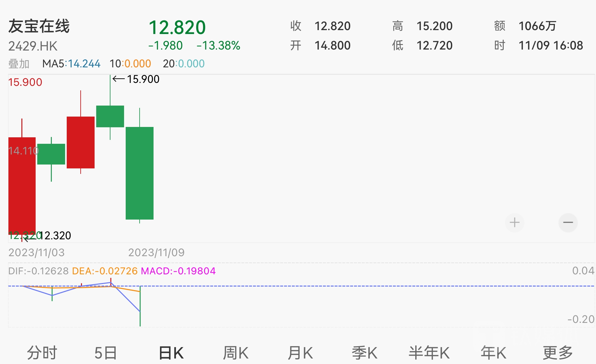This screenshot has height=364, width=596.
Task: Switch to the 季K tab
Action: pos(365,353)
